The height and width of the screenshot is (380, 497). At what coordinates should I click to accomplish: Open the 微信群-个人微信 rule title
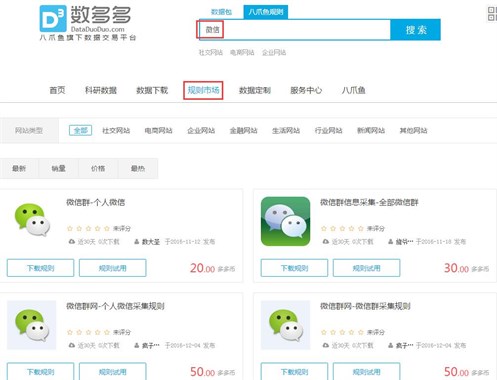(x=96, y=202)
